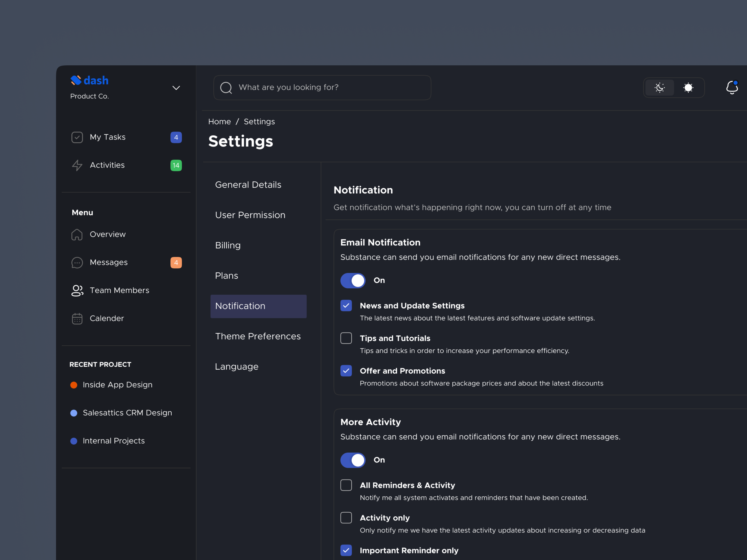Enable Tips and Tutorials notifications
747x560 pixels.
click(346, 338)
